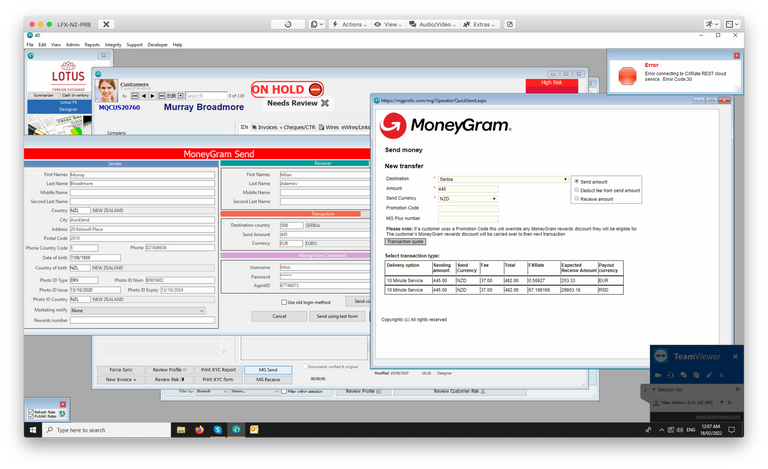Click the MG Send button
This screenshot has height=469, width=768.
(x=268, y=370)
